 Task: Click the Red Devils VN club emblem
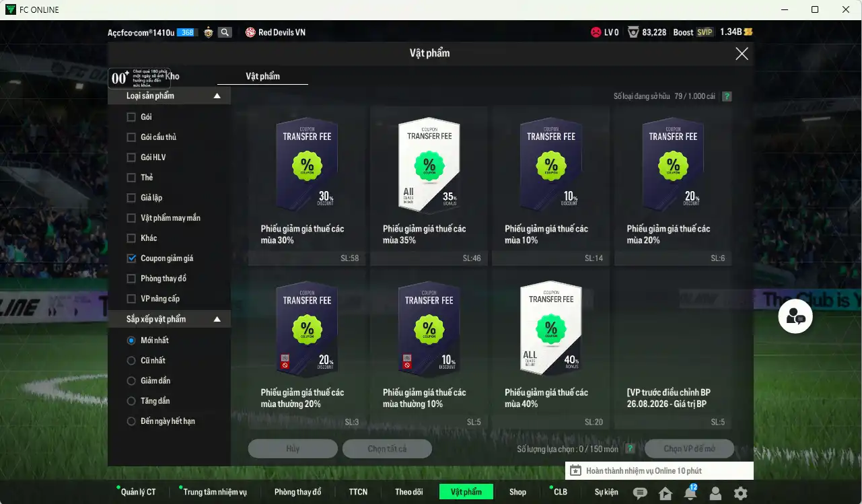coord(250,32)
